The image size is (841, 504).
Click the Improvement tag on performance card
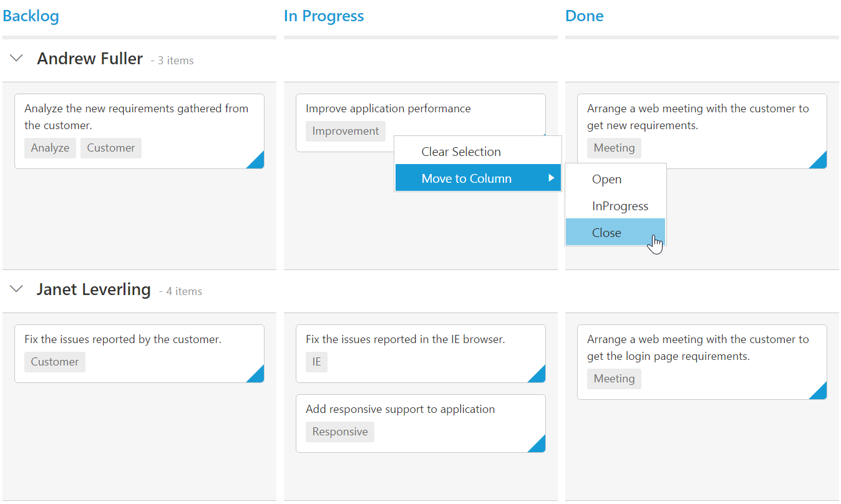[x=346, y=132]
